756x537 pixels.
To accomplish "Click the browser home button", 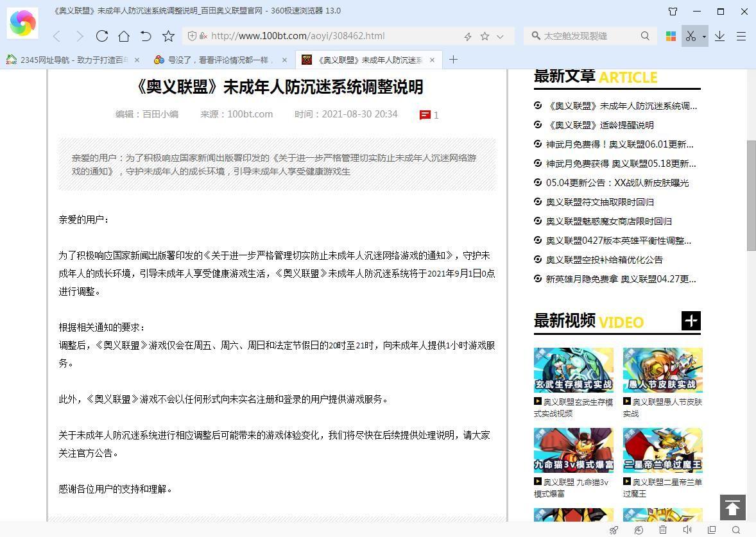I will click(124, 36).
